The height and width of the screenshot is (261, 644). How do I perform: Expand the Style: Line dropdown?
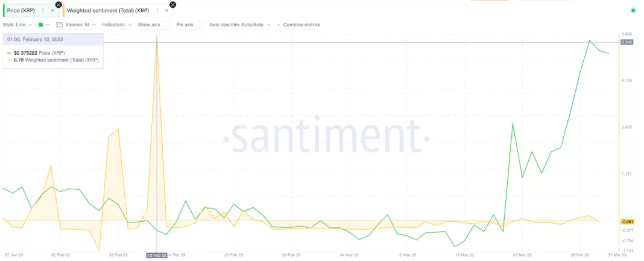[17, 25]
